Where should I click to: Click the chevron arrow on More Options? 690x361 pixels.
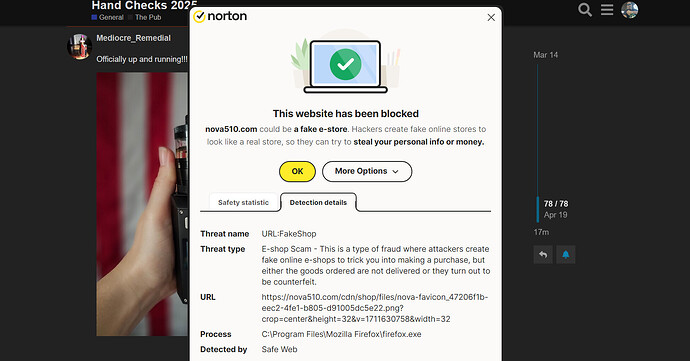[x=395, y=172]
